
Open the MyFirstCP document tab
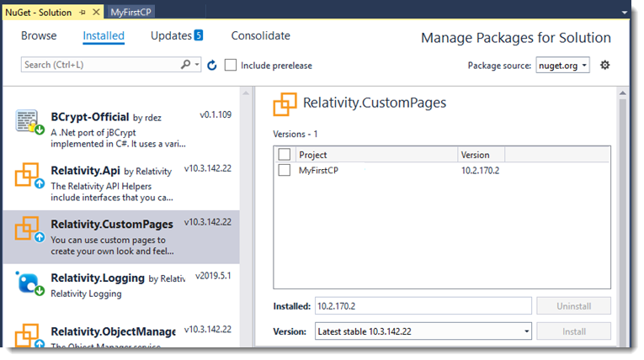coord(130,13)
